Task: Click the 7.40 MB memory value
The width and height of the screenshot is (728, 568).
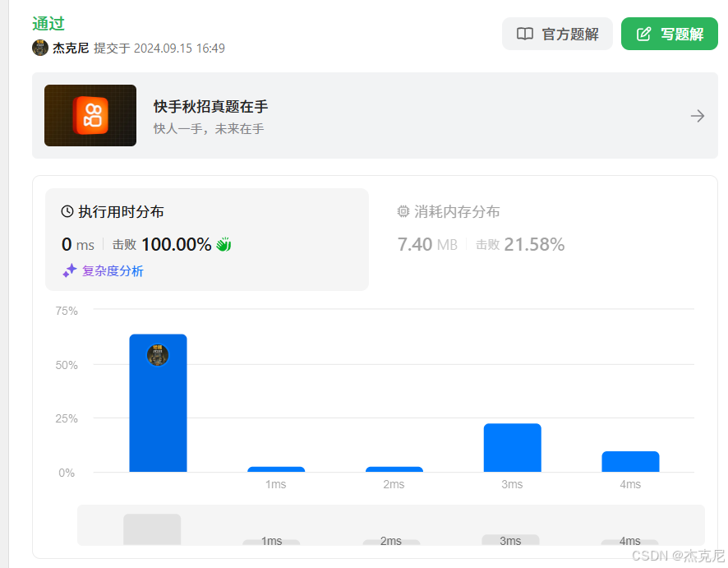Action: click(427, 244)
